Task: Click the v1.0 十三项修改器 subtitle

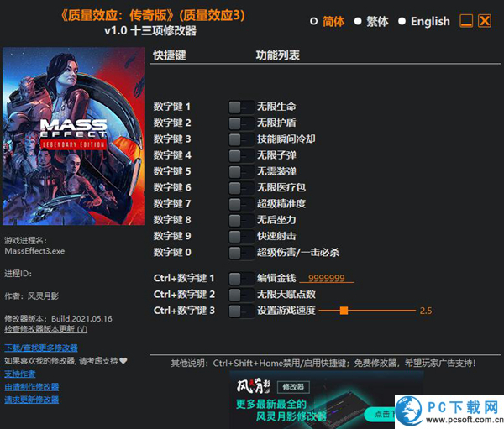Action: pos(150,31)
